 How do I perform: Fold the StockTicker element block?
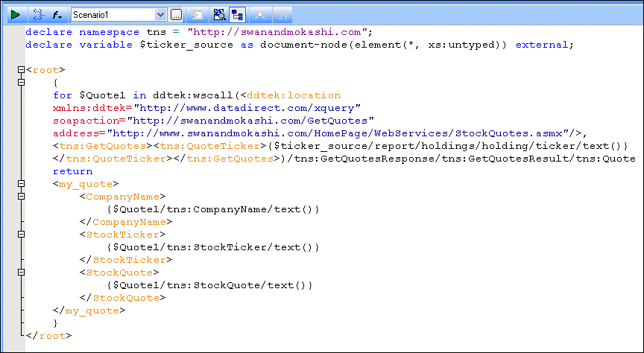pyautogui.click(x=21, y=235)
